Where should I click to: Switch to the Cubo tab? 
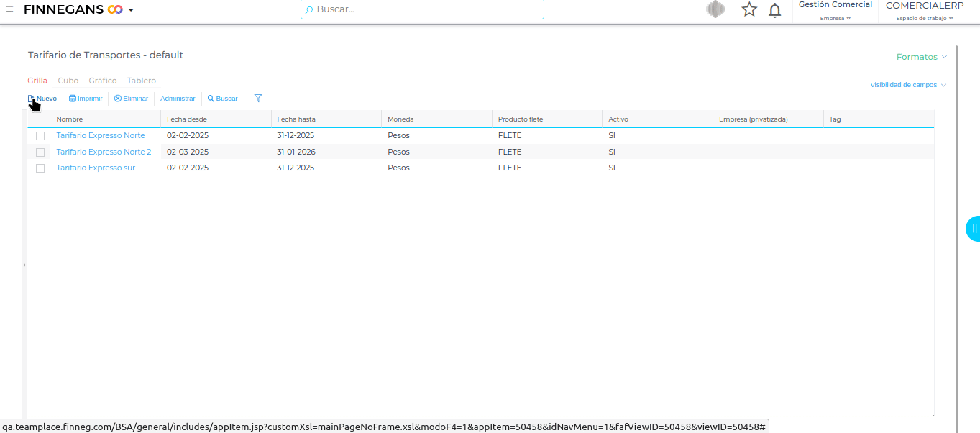pyautogui.click(x=68, y=81)
